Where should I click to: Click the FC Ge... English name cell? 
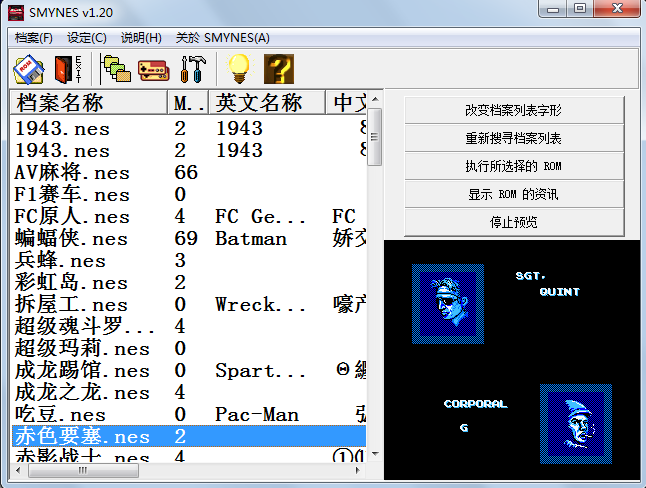[260, 216]
